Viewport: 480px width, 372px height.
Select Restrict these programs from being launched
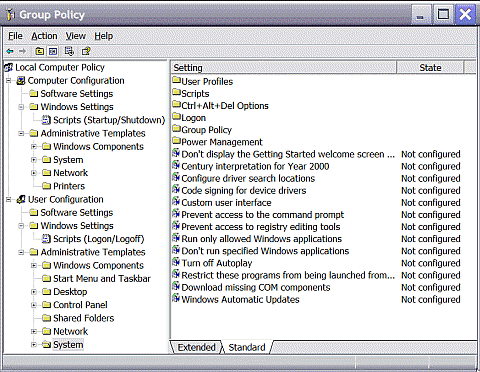coord(288,275)
